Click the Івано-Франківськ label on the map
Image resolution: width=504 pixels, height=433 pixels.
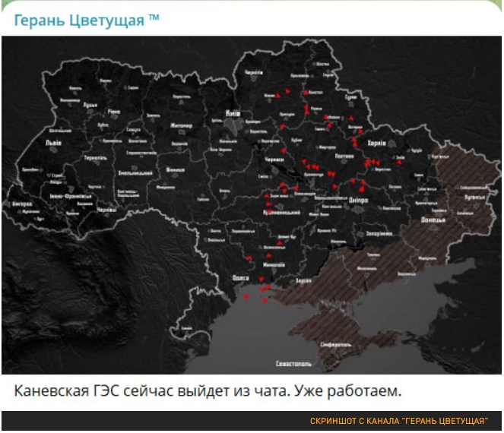pyautogui.click(x=70, y=195)
